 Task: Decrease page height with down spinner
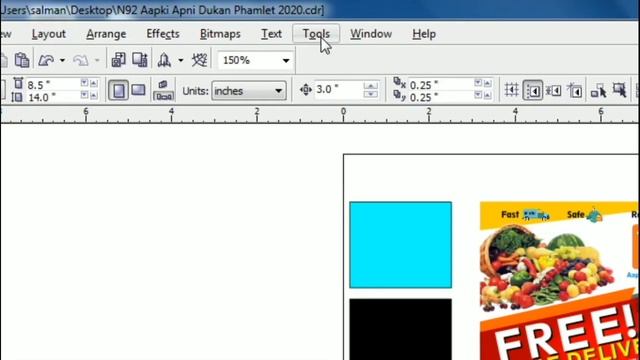(x=84, y=96)
